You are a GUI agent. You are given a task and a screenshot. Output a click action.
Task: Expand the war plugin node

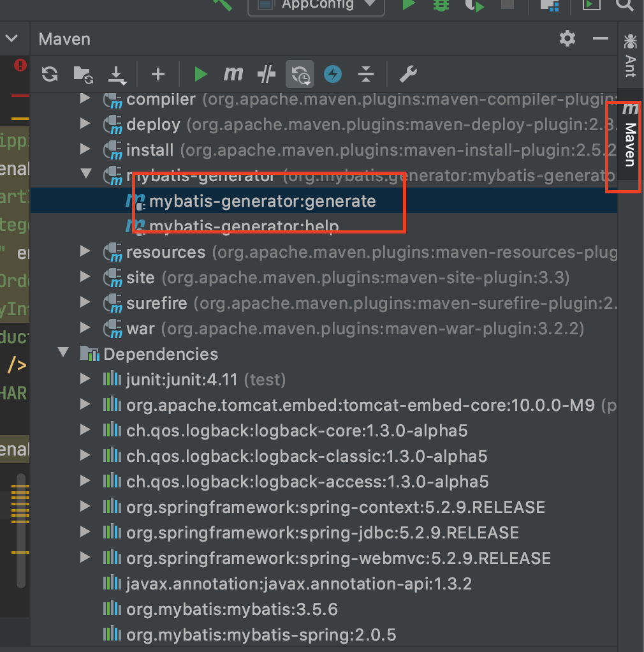tap(85, 328)
